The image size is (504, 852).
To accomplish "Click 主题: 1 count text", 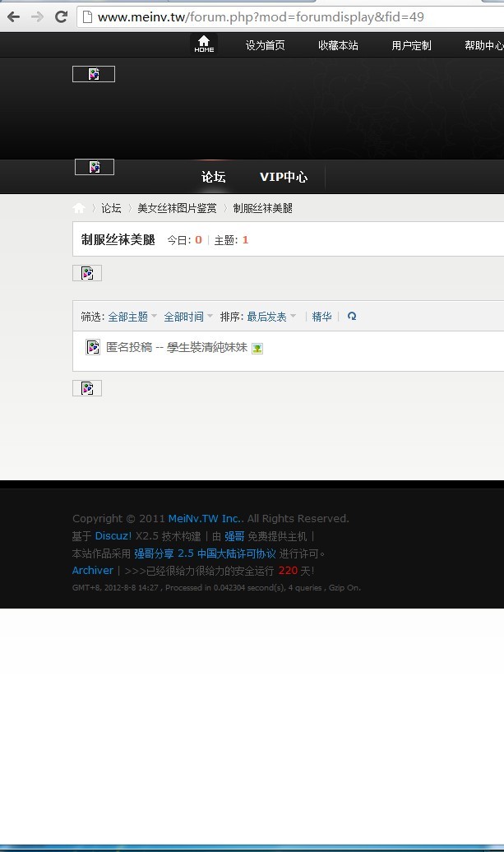I will point(231,240).
